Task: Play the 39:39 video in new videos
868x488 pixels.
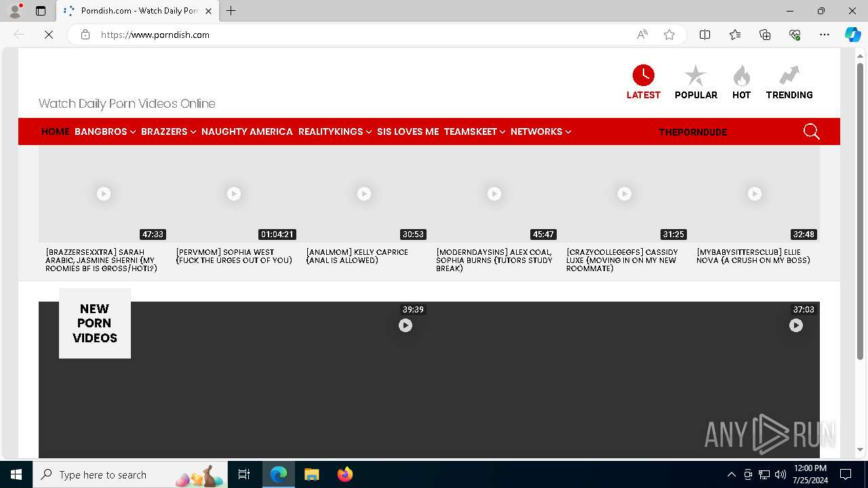Action: [406, 325]
